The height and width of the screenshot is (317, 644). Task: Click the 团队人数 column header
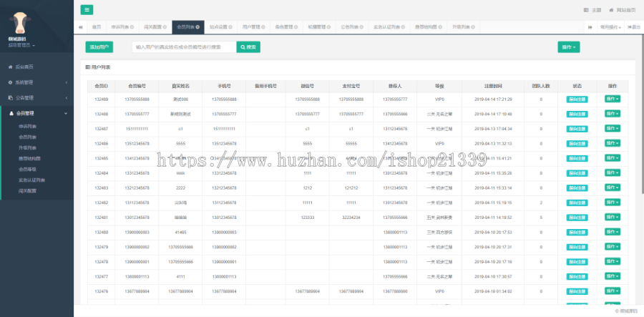[541, 87]
